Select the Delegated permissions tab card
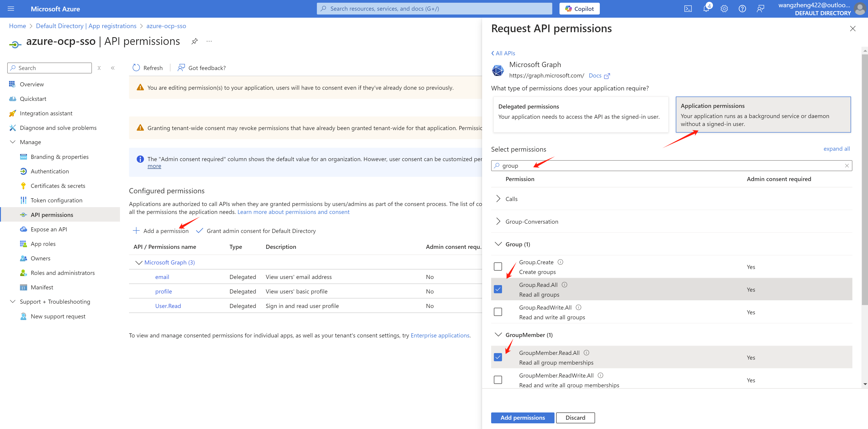The height and width of the screenshot is (429, 868). tap(580, 114)
